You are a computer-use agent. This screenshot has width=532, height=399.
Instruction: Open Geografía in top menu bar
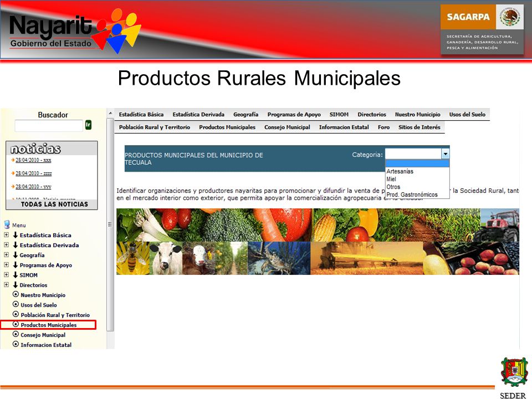(x=245, y=115)
